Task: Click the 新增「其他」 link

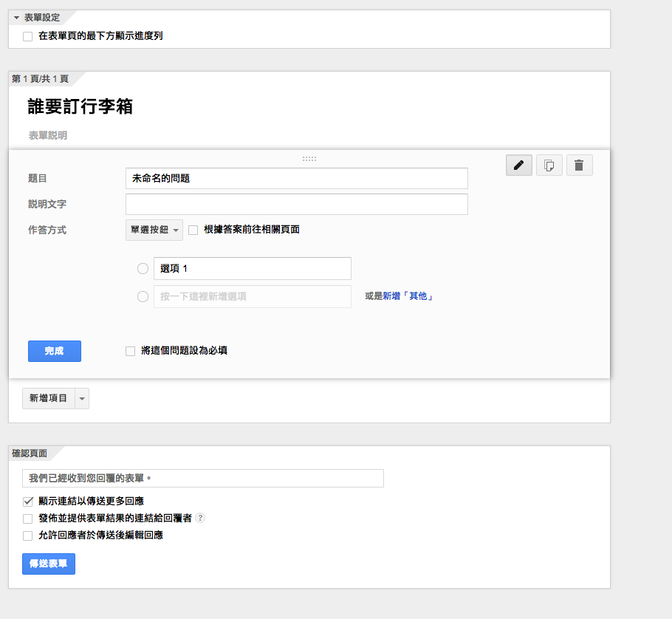Action: [408, 296]
